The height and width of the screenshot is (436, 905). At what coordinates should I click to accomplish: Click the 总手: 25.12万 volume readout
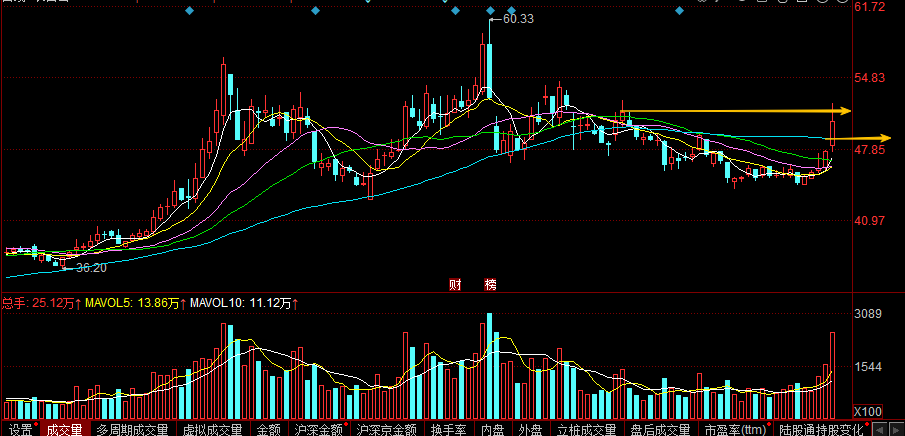coord(42,303)
